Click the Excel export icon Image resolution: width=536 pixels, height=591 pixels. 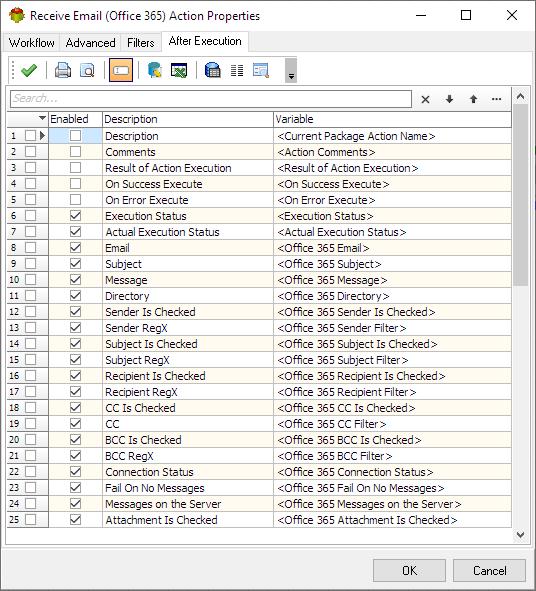pyautogui.click(x=179, y=70)
